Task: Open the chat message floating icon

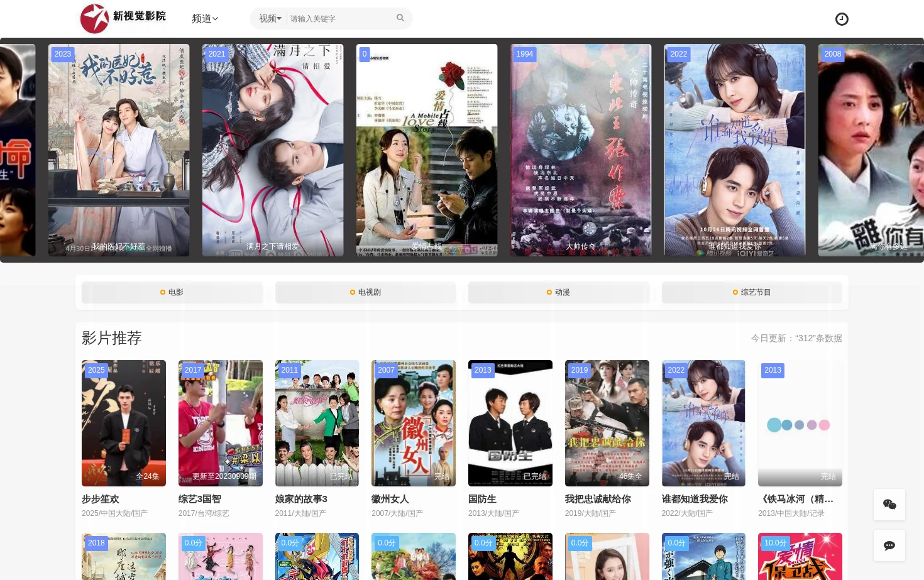Action: [x=889, y=545]
